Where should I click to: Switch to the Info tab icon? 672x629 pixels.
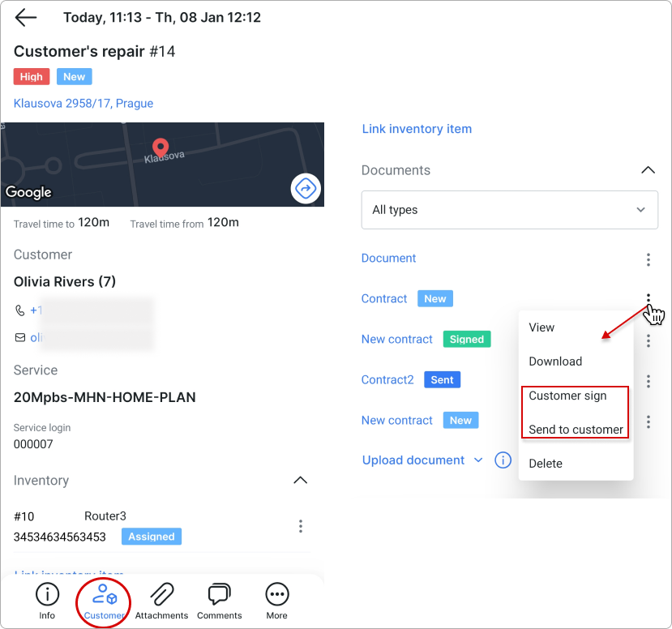coord(47,594)
